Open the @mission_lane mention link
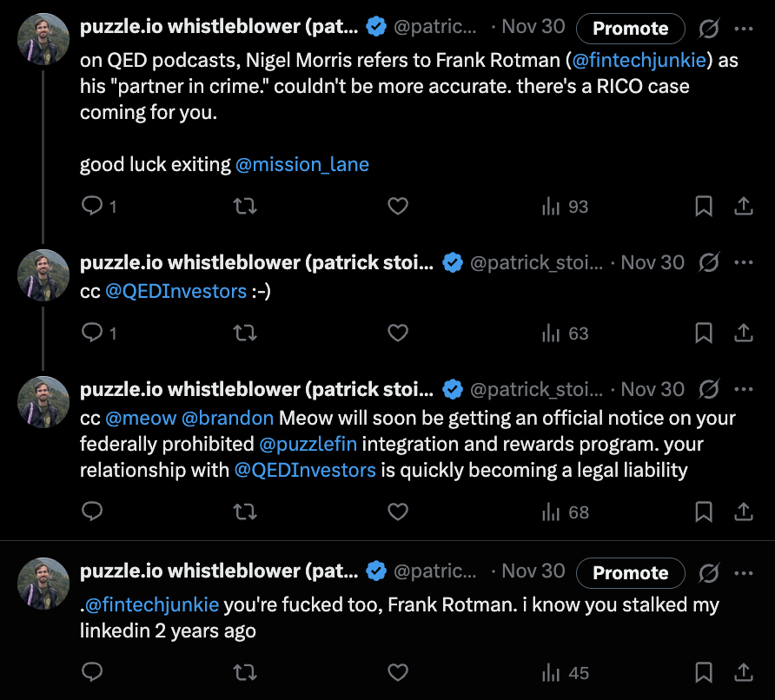 click(302, 164)
